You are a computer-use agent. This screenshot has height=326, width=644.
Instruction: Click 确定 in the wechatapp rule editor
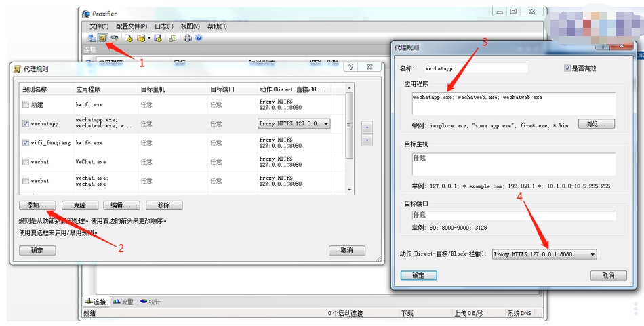(x=418, y=275)
